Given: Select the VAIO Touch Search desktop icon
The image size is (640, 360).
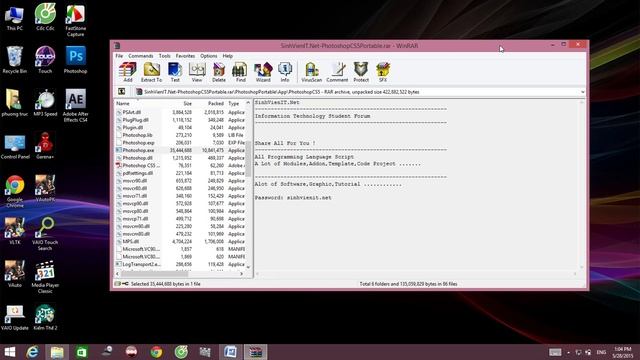Looking at the screenshot, I should point(45,233).
